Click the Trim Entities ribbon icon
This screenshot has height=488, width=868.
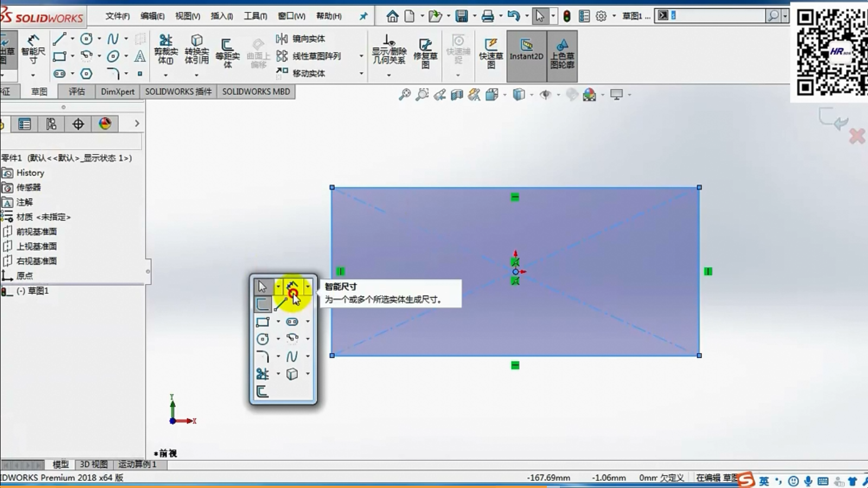[165, 49]
